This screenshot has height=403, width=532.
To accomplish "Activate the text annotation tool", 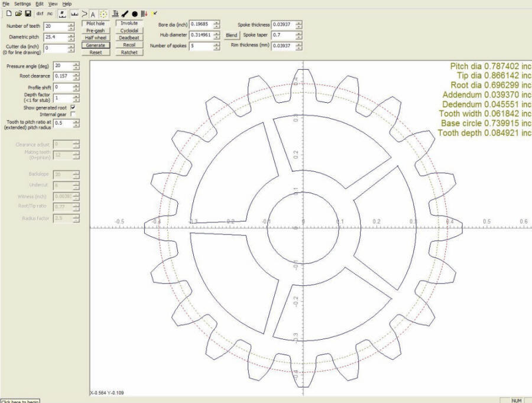I will click(x=92, y=14).
